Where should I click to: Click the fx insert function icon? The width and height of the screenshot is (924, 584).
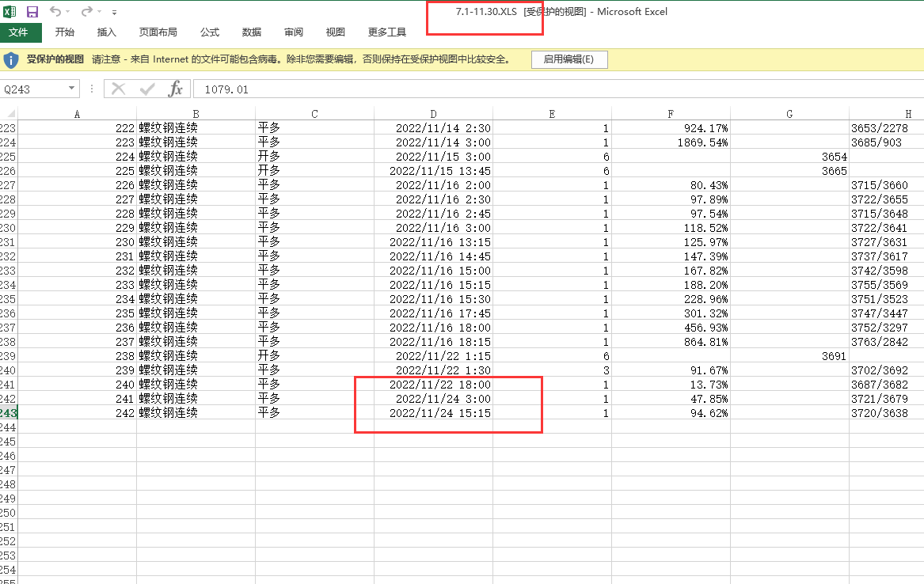click(x=175, y=89)
